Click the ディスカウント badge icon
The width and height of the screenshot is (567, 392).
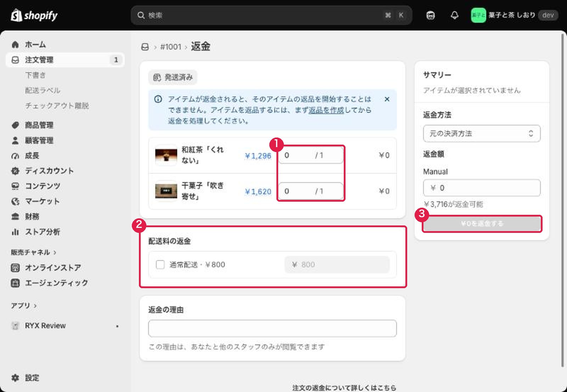15,171
